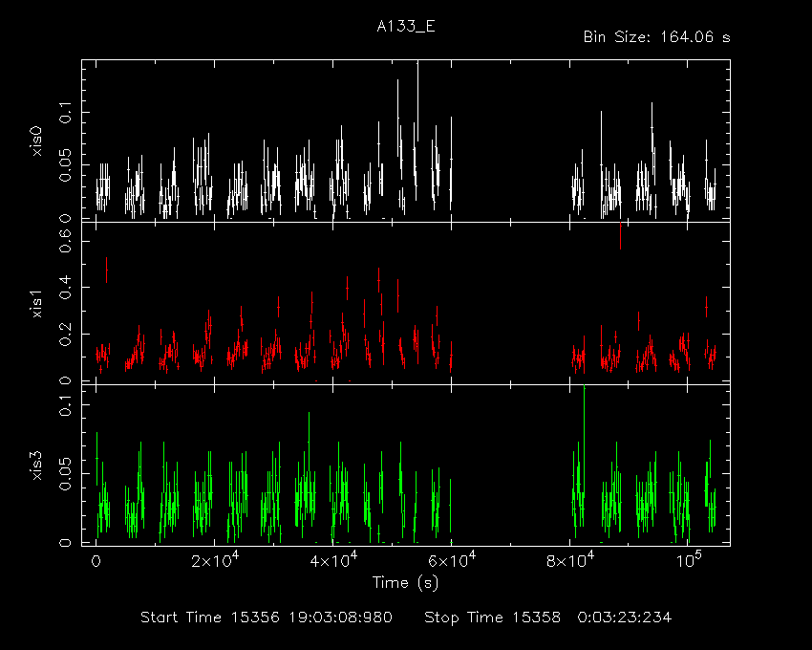Click the 10^5 time axis tick label
This screenshot has height=650, width=812.
689,560
